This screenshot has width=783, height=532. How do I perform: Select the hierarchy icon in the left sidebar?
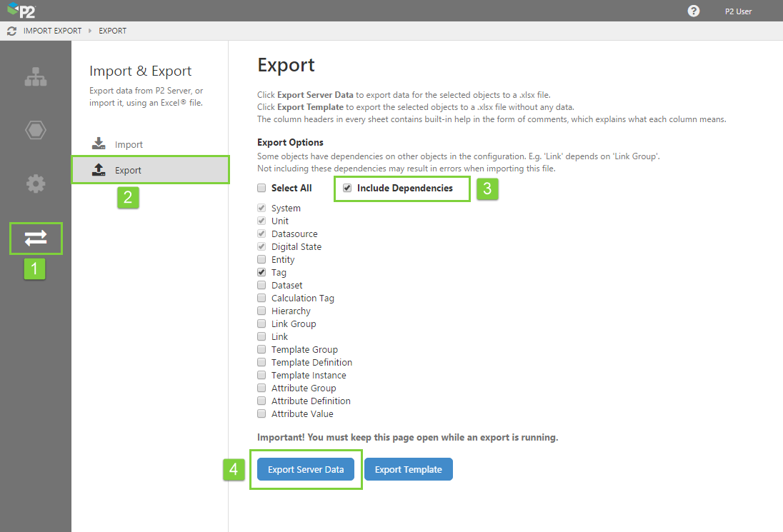tap(35, 76)
